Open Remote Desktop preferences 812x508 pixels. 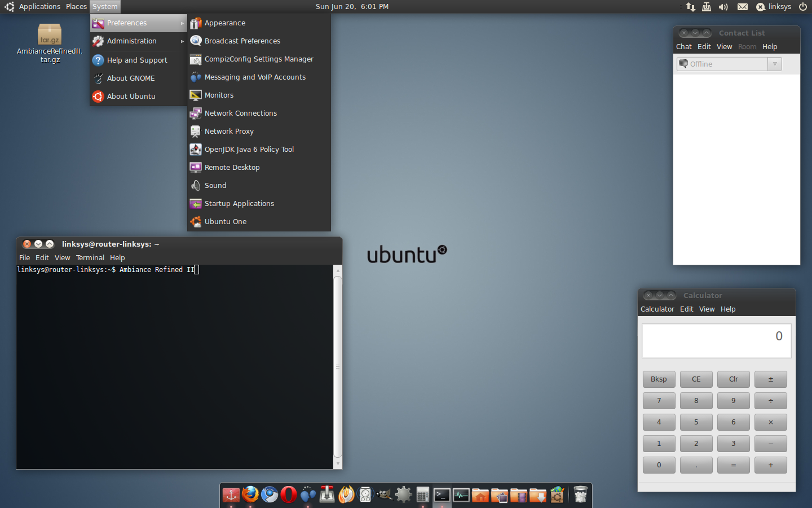[259, 168]
